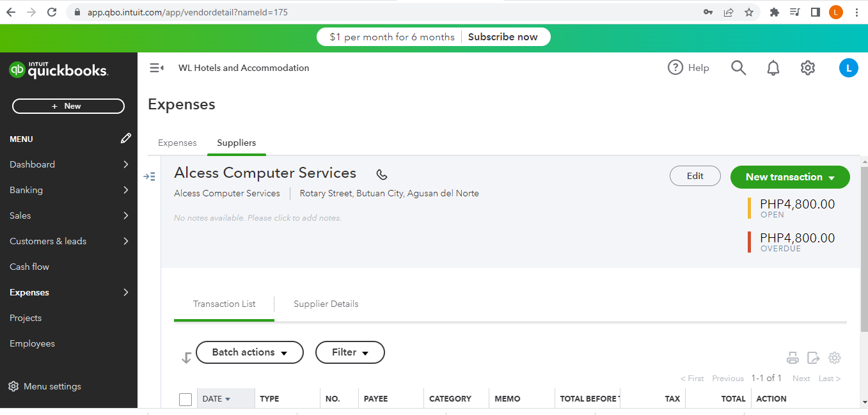Open the Batch actions dropdown

click(249, 352)
